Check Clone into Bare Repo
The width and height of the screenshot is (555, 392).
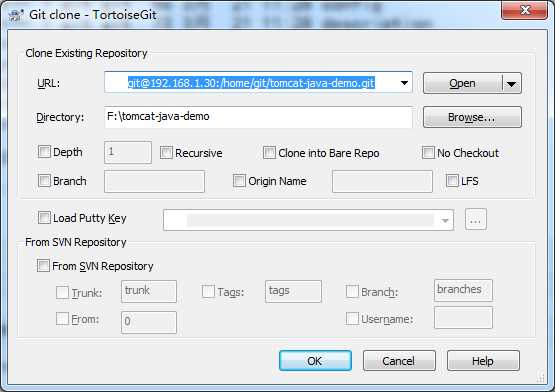coord(269,153)
